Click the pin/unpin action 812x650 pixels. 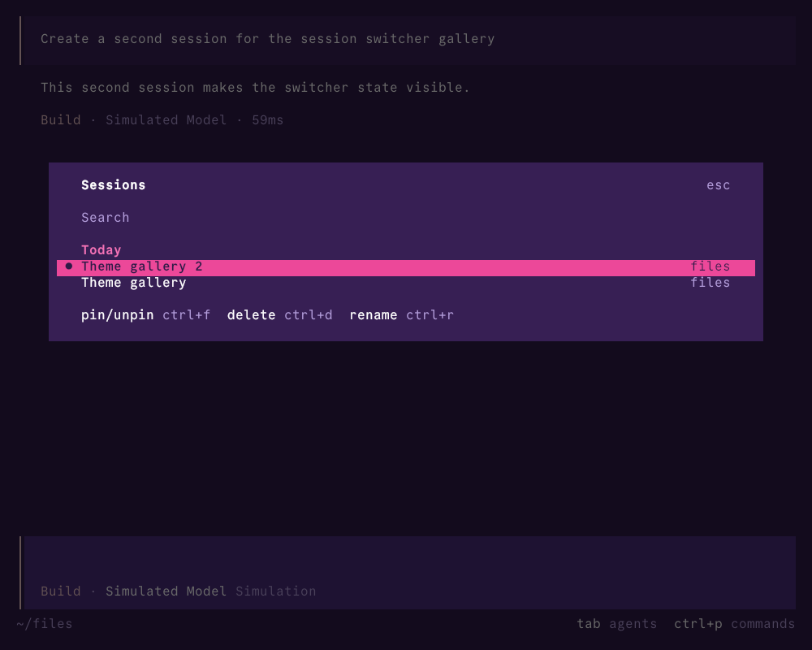coord(145,315)
